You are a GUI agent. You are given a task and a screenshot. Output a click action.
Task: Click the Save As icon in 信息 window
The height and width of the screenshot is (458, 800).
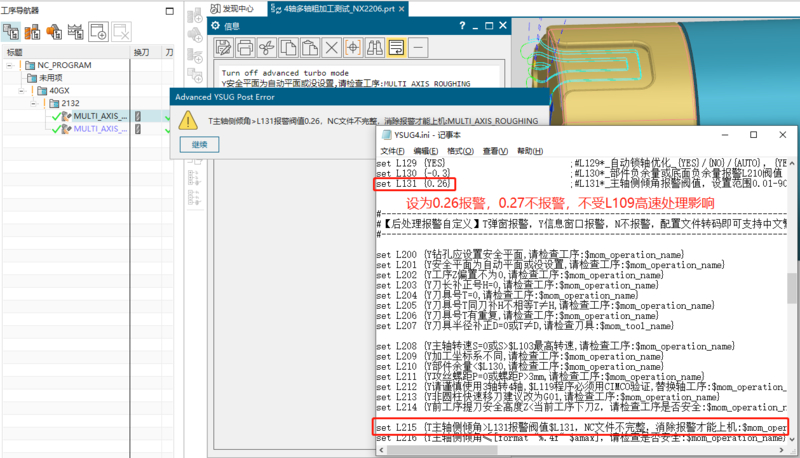224,47
